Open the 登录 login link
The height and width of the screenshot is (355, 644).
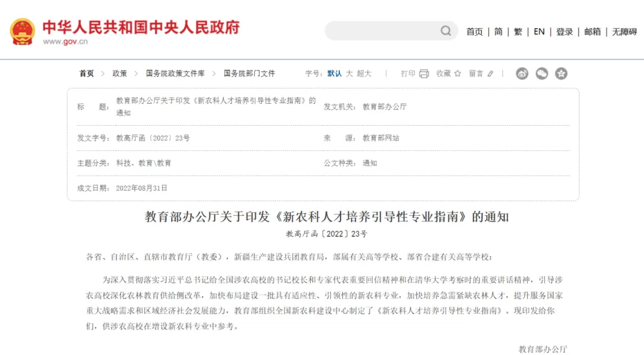pyautogui.click(x=564, y=32)
